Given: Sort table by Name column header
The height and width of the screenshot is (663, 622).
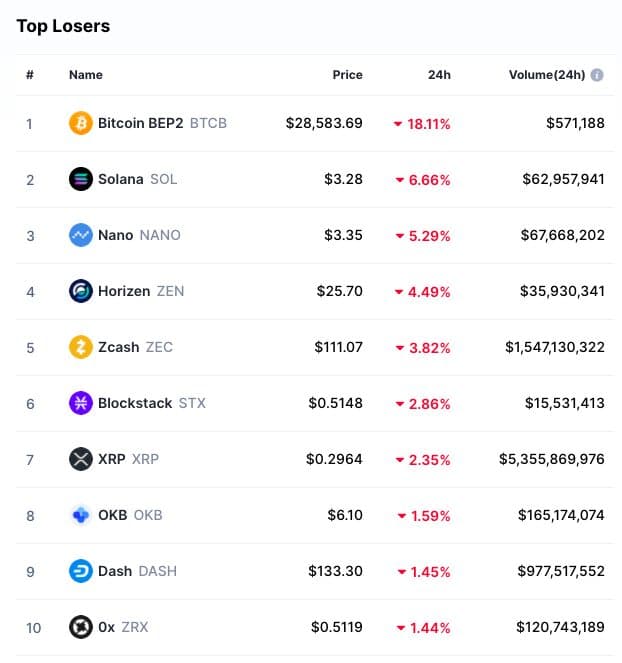Looking at the screenshot, I should tap(86, 75).
